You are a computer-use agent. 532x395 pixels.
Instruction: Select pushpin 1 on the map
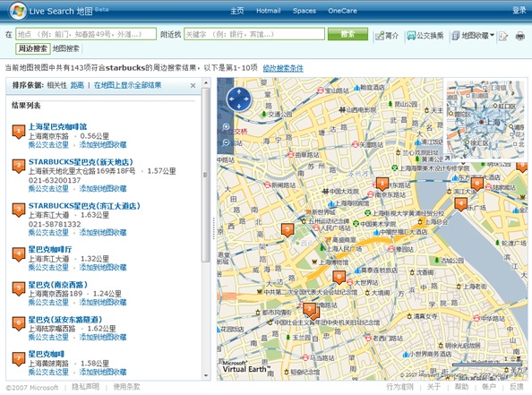382,184
